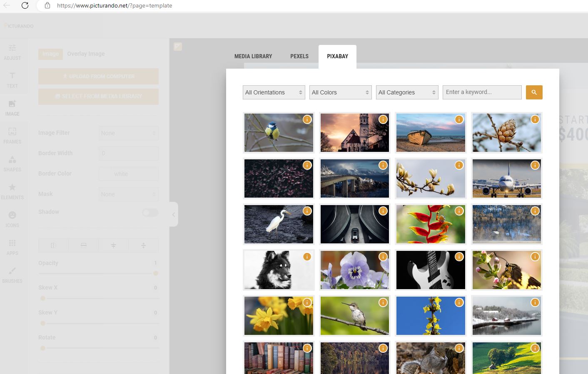The width and height of the screenshot is (588, 374).
Task: Open the All Orientations dropdown
Action: (x=274, y=92)
